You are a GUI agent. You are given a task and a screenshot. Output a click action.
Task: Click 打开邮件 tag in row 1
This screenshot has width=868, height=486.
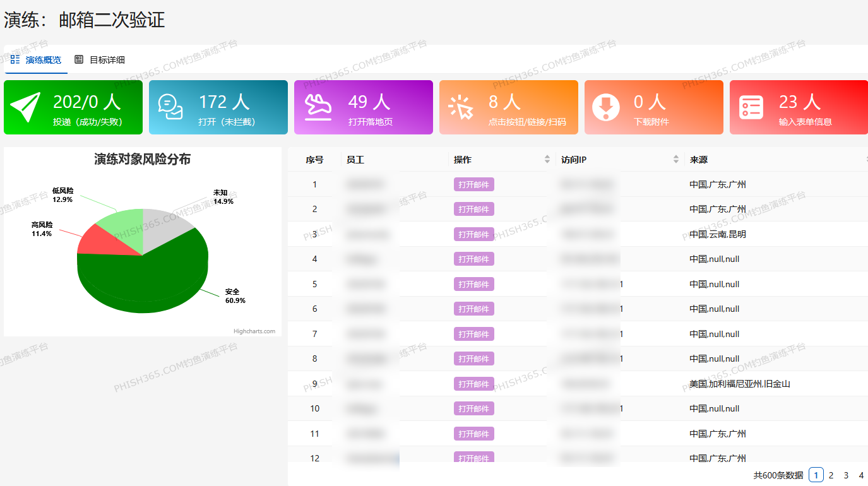tap(473, 184)
